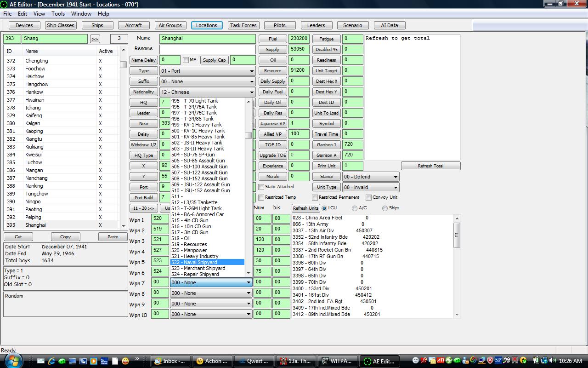Click the green AE Editor icon in the title bar
The image size is (588, 368).
click(4, 4)
